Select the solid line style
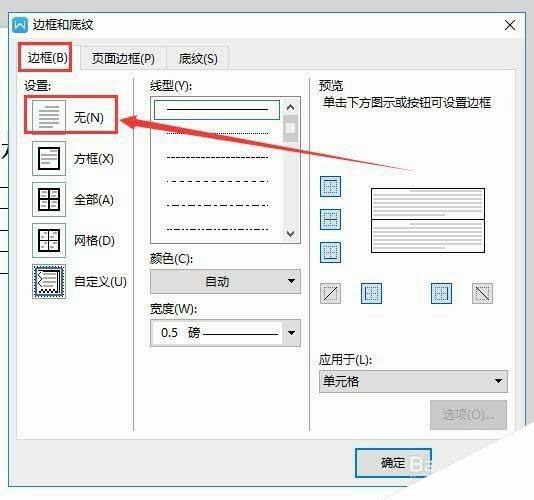Screen dimensions: 534x500 click(x=217, y=109)
